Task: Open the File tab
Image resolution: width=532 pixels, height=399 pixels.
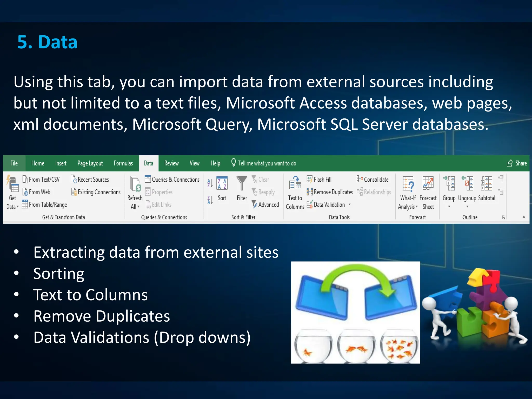Action: coord(14,163)
